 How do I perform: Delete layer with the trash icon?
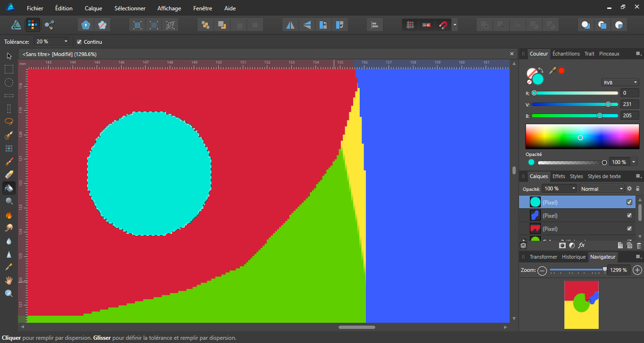pos(639,245)
